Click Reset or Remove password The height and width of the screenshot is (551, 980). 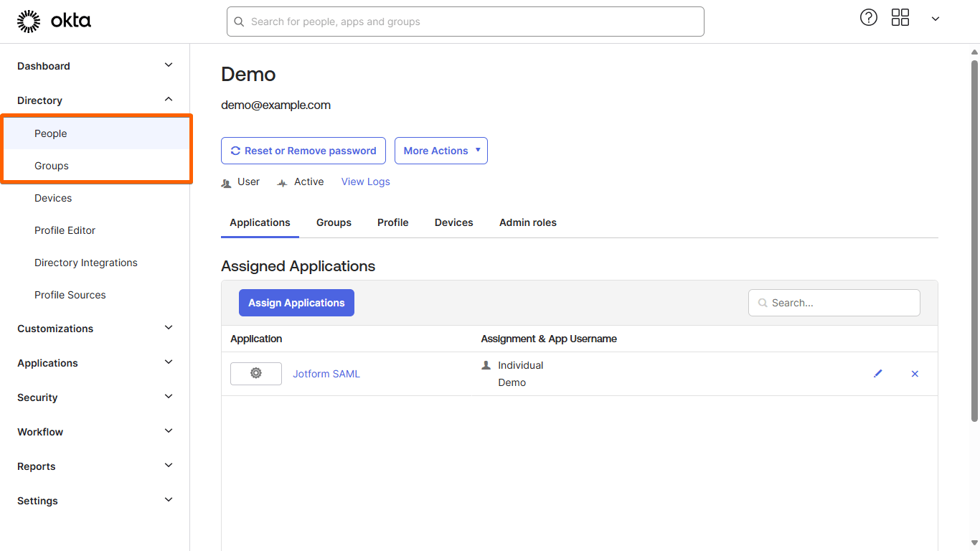pyautogui.click(x=303, y=151)
